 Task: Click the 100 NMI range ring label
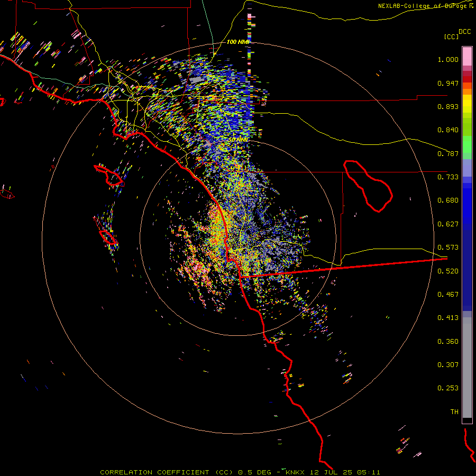[237, 42]
